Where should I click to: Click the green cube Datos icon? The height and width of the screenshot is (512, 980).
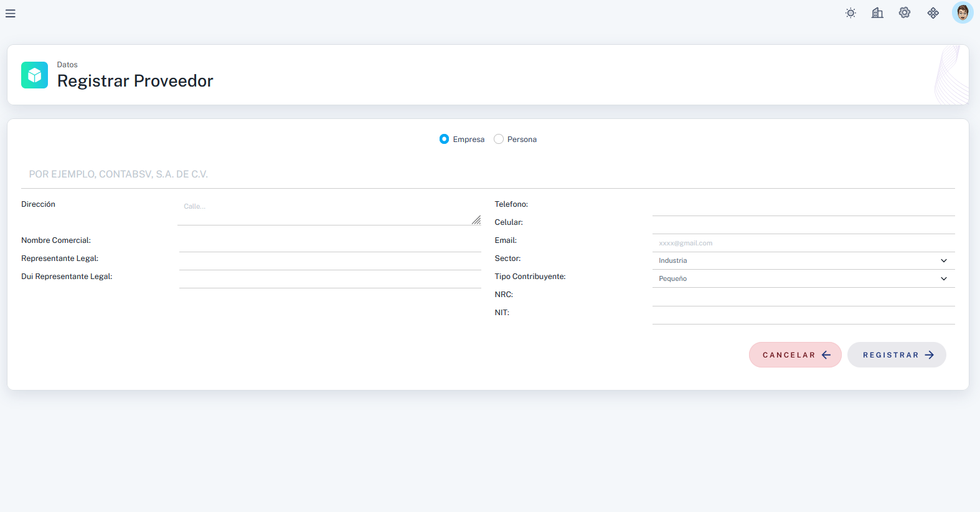pos(34,75)
